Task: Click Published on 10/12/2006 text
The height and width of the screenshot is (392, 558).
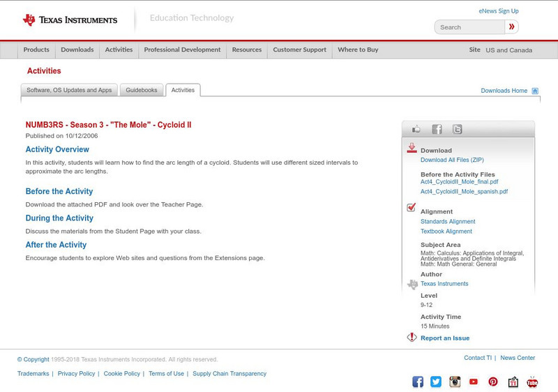Action: coord(61,136)
